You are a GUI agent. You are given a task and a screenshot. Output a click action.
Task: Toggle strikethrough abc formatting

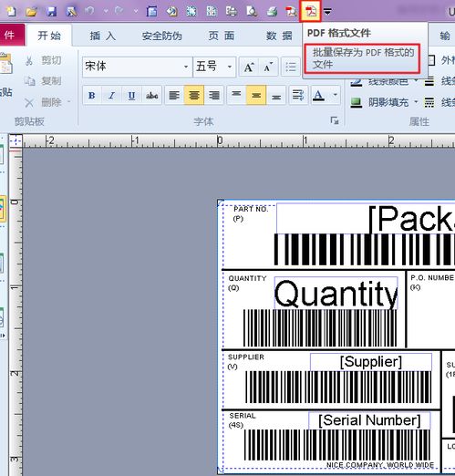(151, 95)
